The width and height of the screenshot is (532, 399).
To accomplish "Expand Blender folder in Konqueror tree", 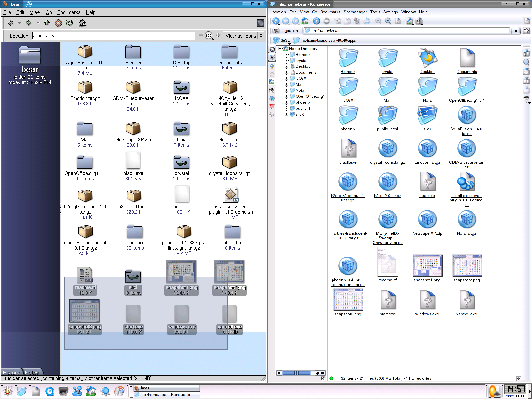I will (x=286, y=55).
